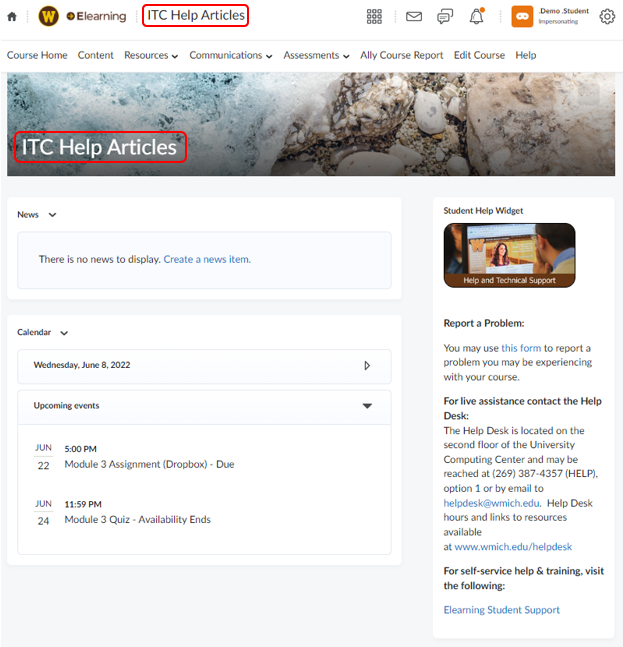Click the home icon in top bar
Image resolution: width=623 pixels, height=647 pixels.
[x=12, y=16]
